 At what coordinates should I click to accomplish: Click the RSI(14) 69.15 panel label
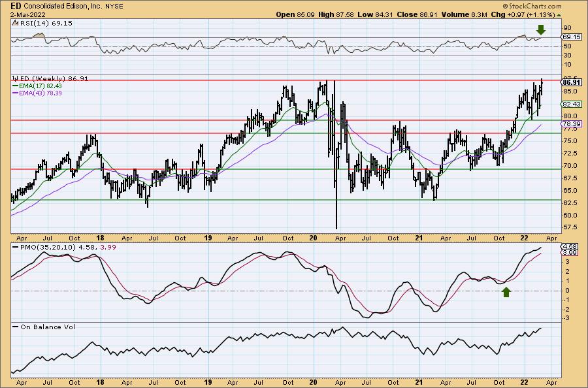pos(45,23)
